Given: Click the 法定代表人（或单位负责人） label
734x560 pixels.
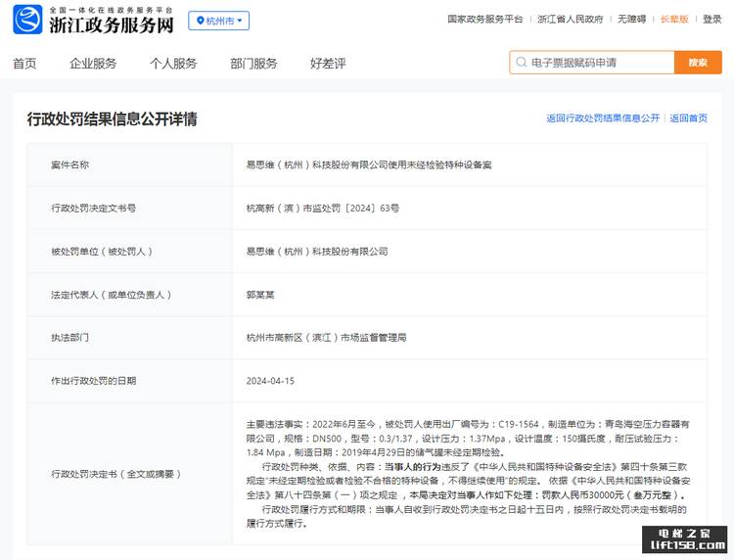Looking at the screenshot, I should pos(111,295).
